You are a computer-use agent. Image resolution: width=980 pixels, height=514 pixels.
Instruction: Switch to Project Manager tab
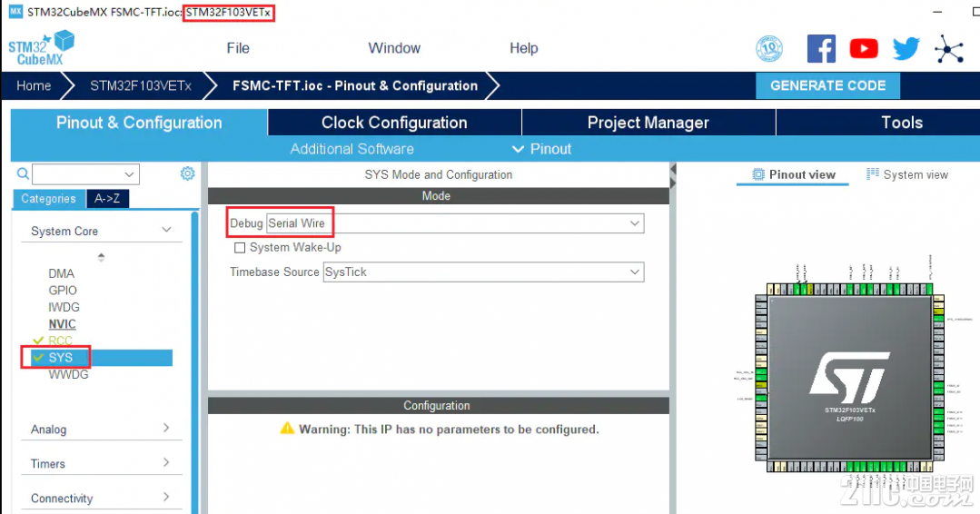(648, 123)
